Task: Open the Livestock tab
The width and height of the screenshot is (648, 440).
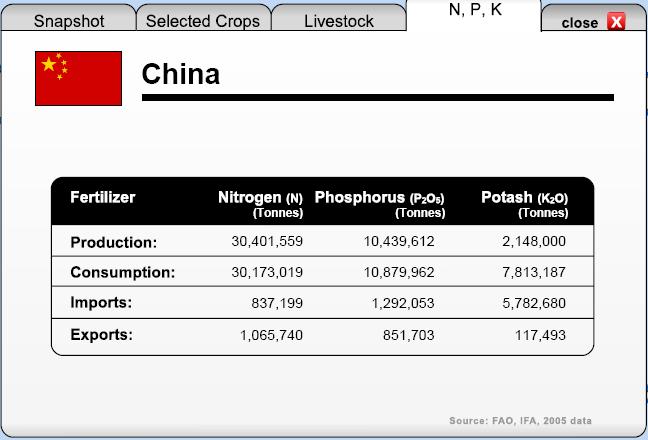Action: [339, 18]
